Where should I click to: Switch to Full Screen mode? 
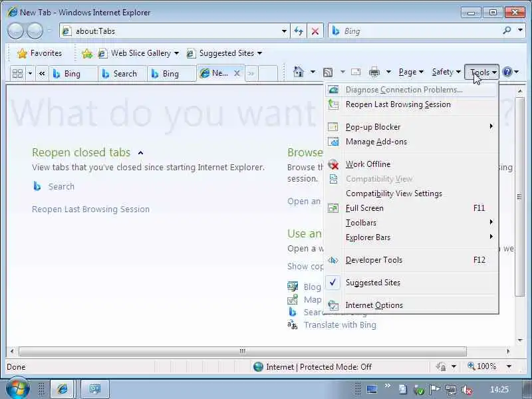click(411, 208)
